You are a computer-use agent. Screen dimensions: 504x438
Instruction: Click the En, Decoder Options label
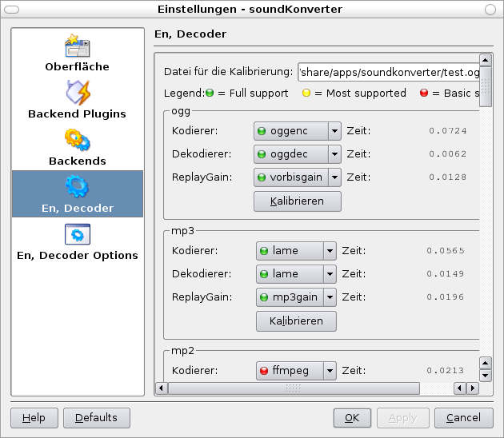78,255
